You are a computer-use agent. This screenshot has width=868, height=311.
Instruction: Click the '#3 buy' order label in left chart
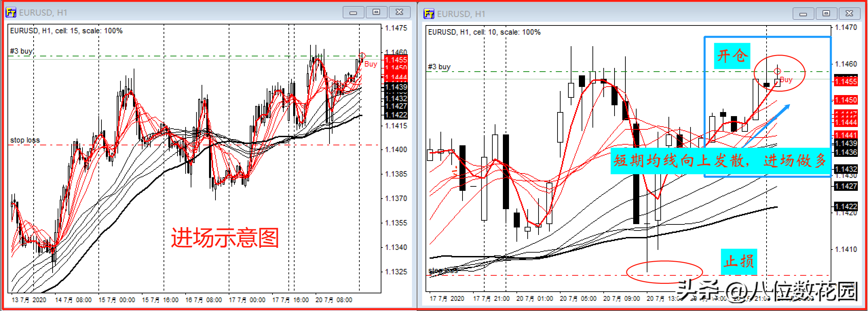21,51
